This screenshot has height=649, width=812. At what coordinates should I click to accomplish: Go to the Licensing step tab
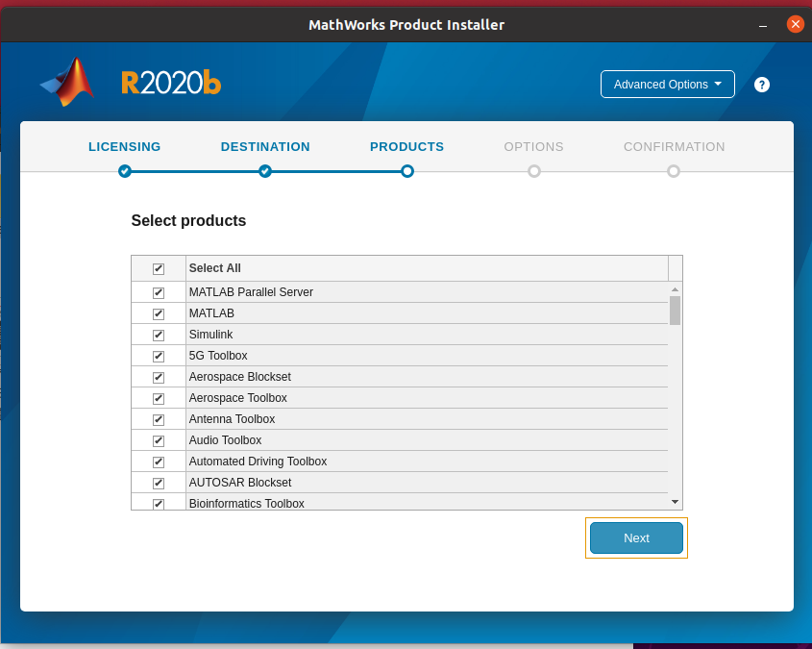coord(124,146)
